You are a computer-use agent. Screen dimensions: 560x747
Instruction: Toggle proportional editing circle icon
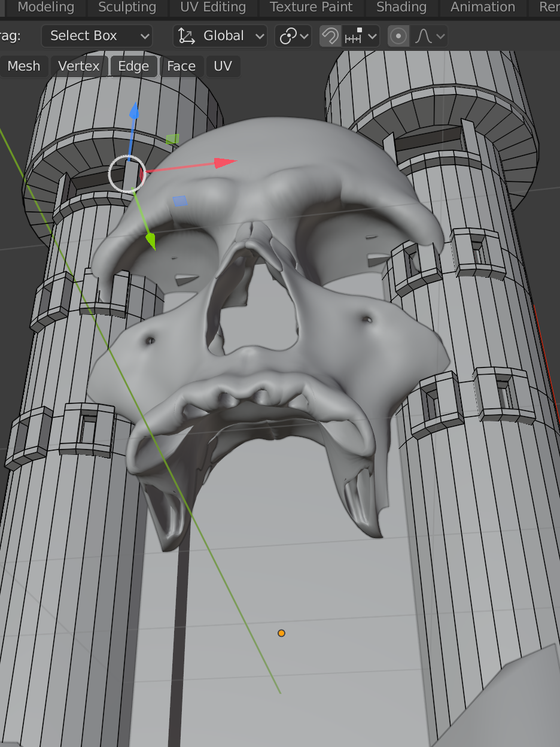pos(398,36)
